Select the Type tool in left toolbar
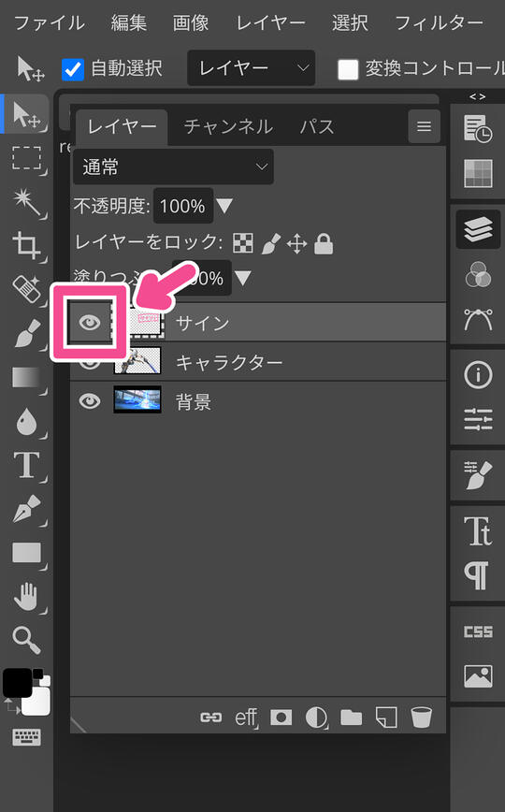 27,465
